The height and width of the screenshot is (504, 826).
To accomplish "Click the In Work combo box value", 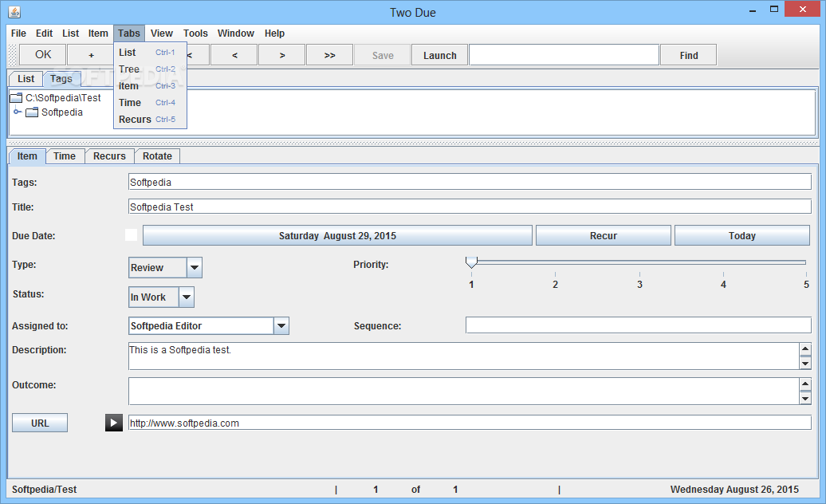I will pyautogui.click(x=154, y=297).
